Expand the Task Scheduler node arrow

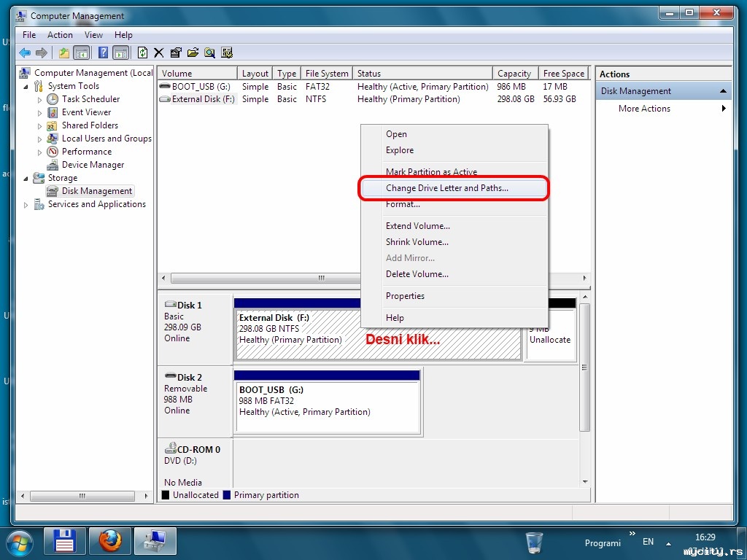[39, 100]
